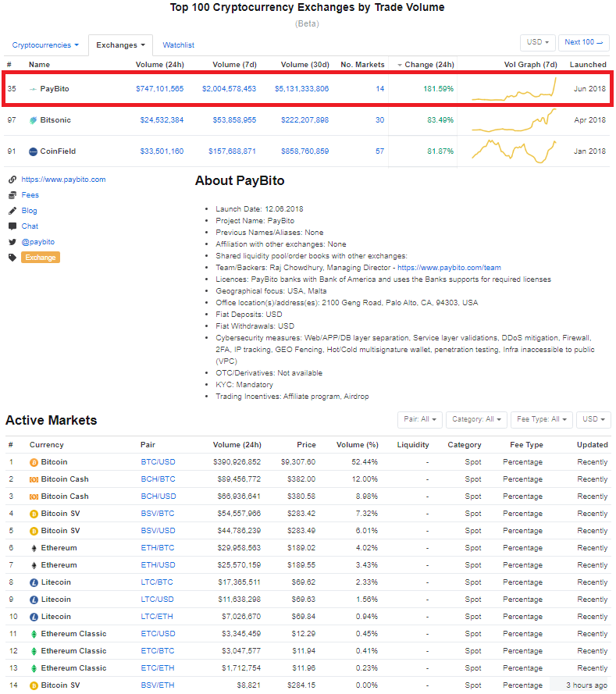Open the Fee Type: All filter dropdown
Image resolution: width=616 pixels, height=694 pixels.
tap(542, 419)
